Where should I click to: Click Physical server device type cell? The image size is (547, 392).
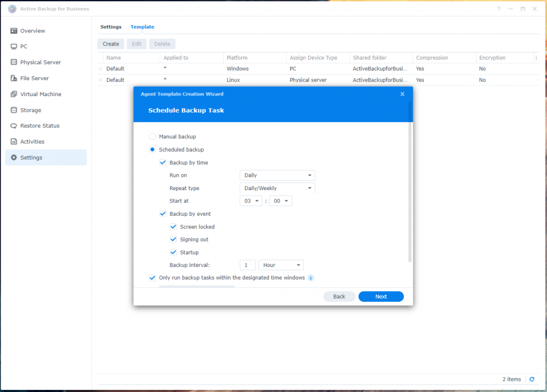coord(308,80)
